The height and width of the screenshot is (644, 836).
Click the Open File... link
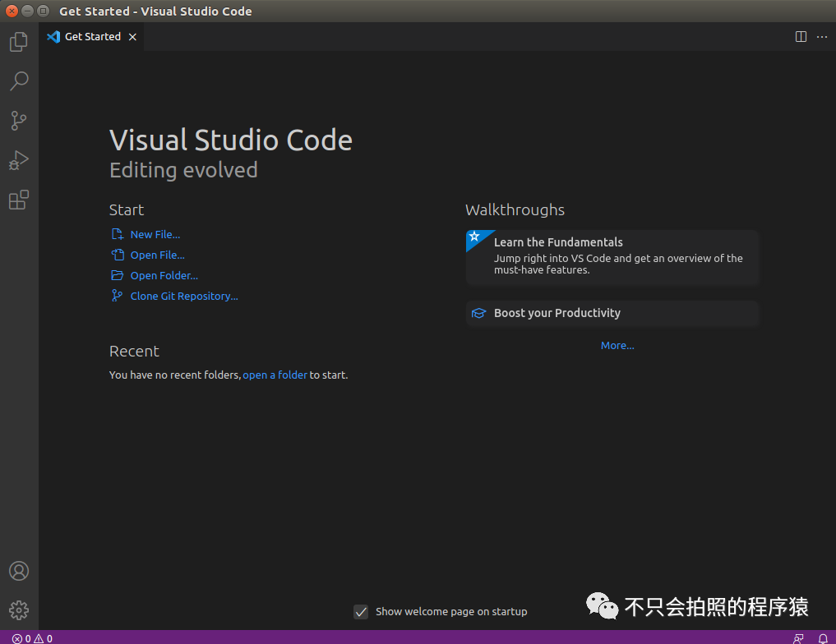click(157, 255)
